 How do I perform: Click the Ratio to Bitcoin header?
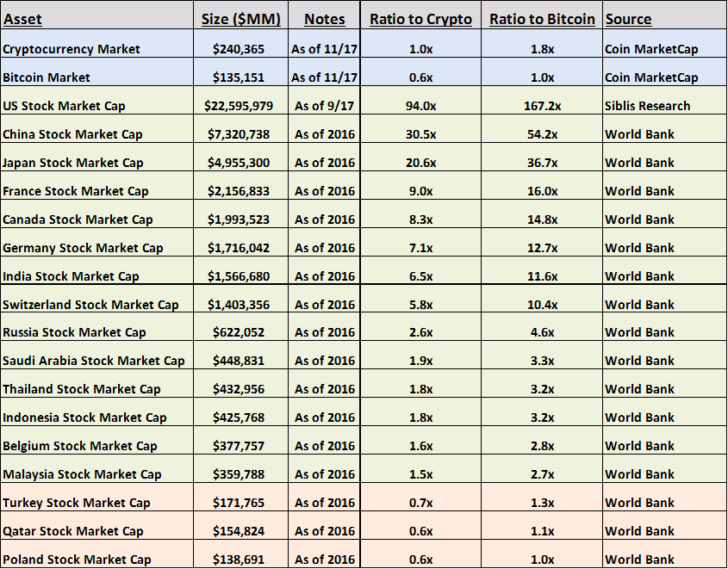coord(542,19)
